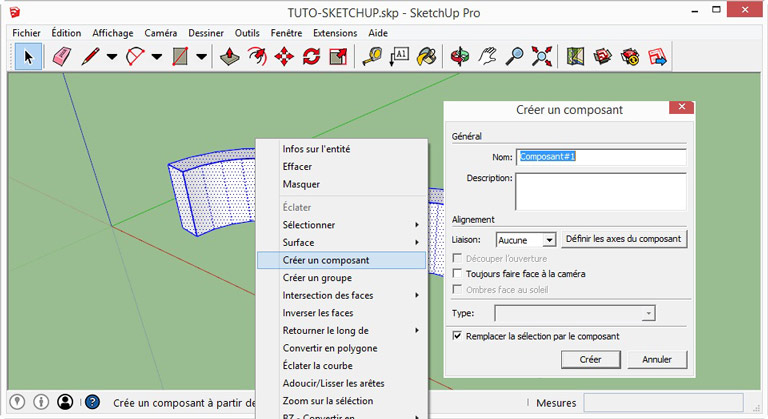Image resolution: width=768 pixels, height=419 pixels.
Task: Choose the Pencil line tool
Action: (x=91, y=56)
